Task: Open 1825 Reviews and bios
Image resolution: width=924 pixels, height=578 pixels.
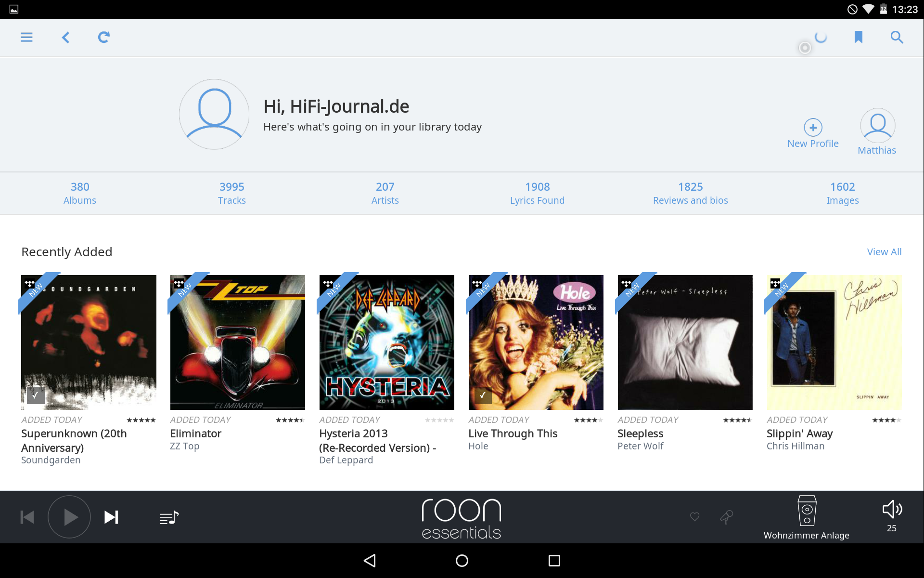Action: [691, 193]
